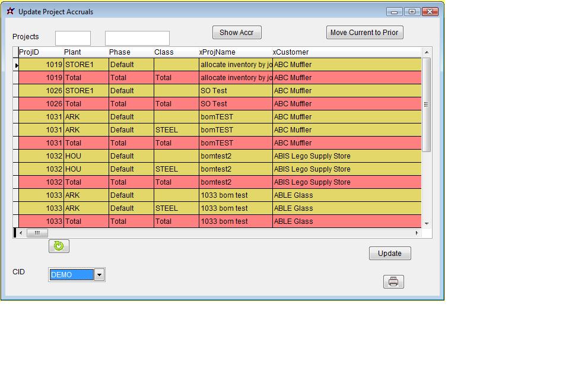Maximize the Update Project Accruals window
588x383 pixels.
pyautogui.click(x=412, y=11)
